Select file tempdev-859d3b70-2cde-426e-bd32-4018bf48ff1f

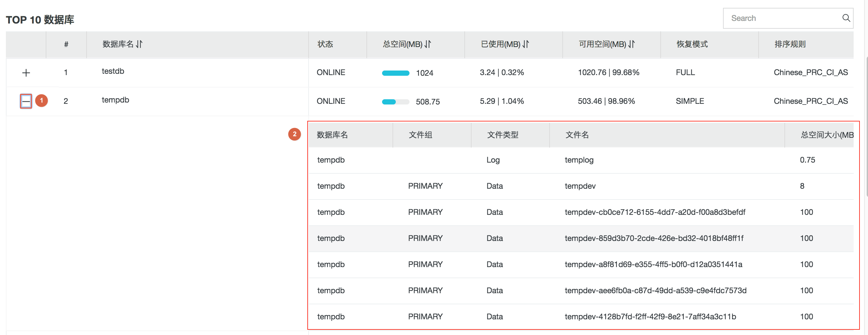pos(654,238)
